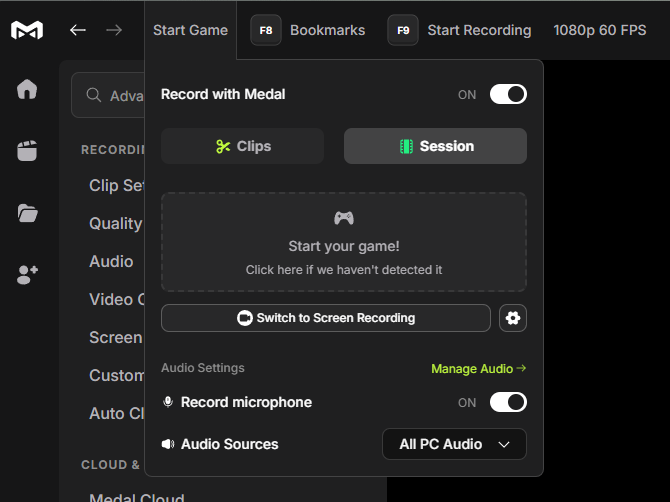
Task: Click the CLOUD & section heading
Action: [110, 465]
